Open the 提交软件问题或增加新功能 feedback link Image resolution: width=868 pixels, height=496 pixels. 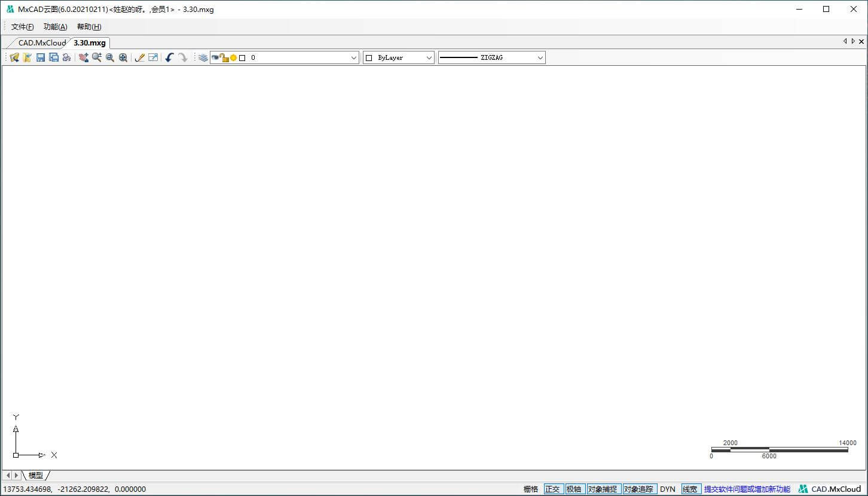pos(747,489)
